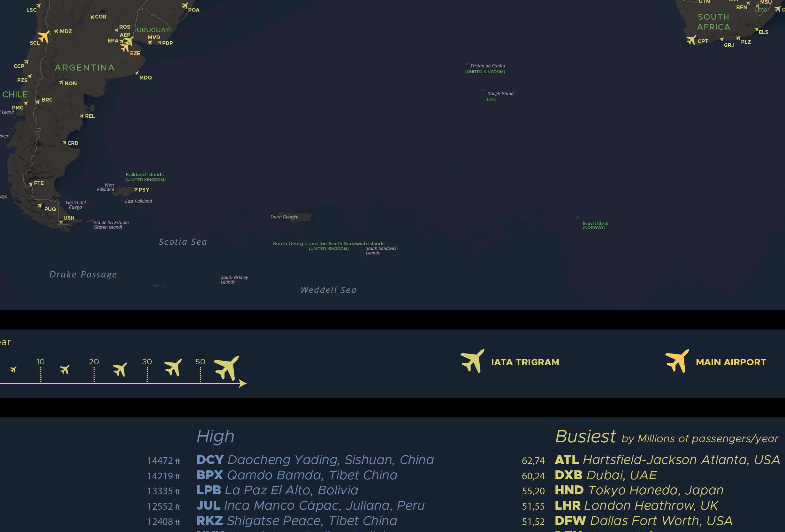
Task: Click the LPB La Paz El Alto entry
Action: pos(277,490)
